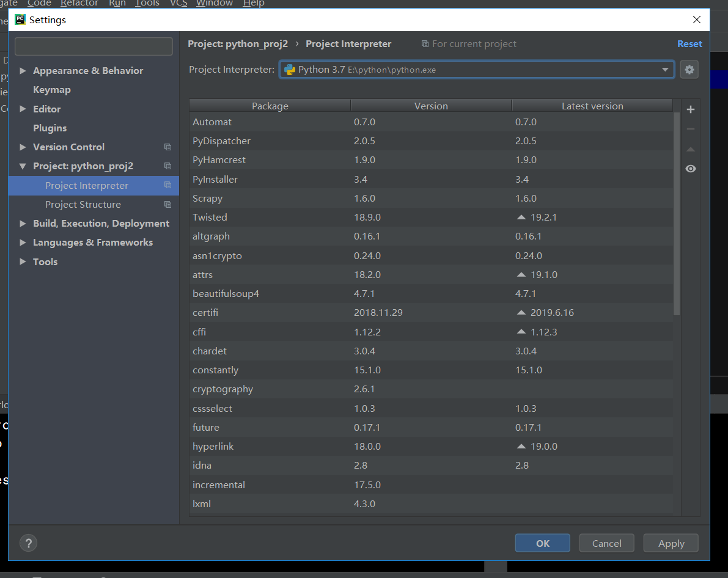
Task: Open the Refactor menu
Action: click(79, 3)
